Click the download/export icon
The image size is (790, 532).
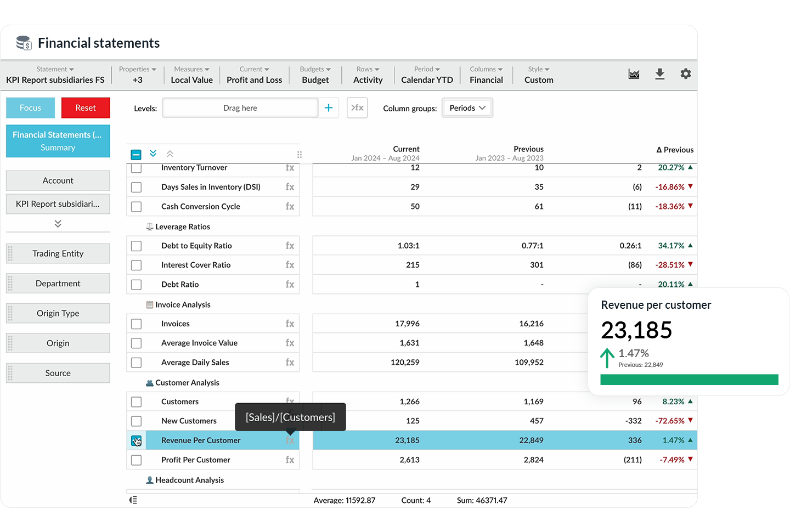[x=659, y=73]
